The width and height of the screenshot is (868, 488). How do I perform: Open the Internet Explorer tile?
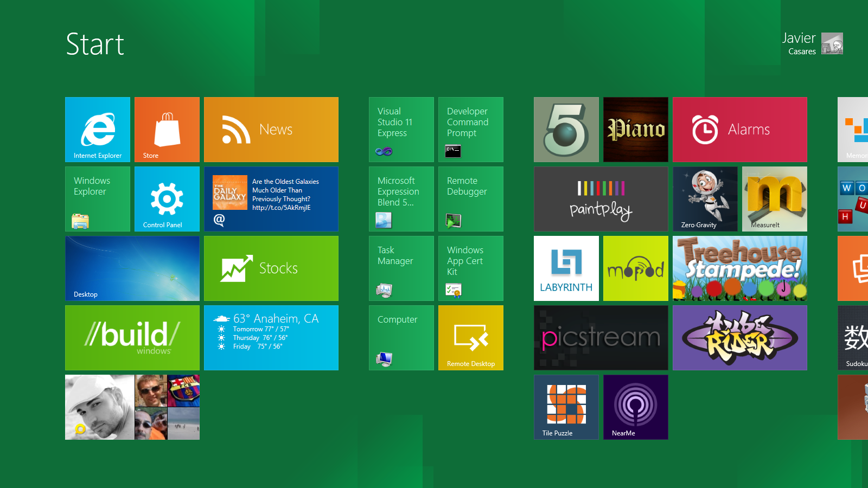tap(98, 130)
